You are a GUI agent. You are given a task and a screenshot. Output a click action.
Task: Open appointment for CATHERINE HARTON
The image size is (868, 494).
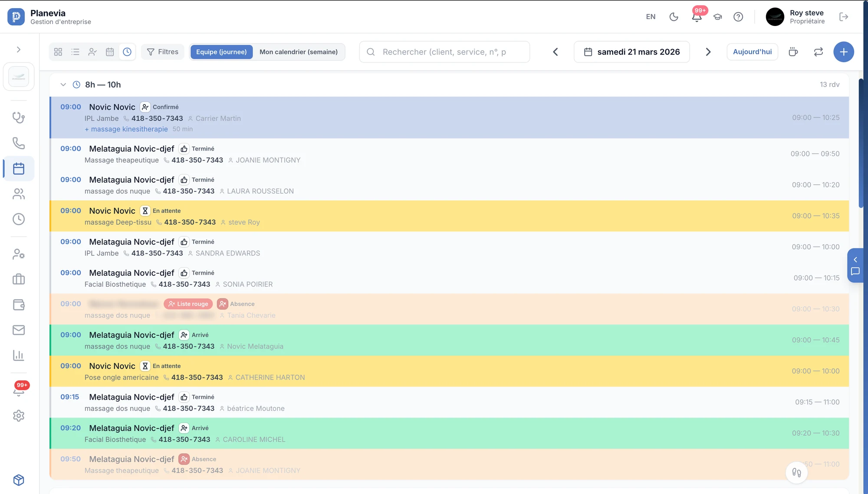[x=449, y=371]
